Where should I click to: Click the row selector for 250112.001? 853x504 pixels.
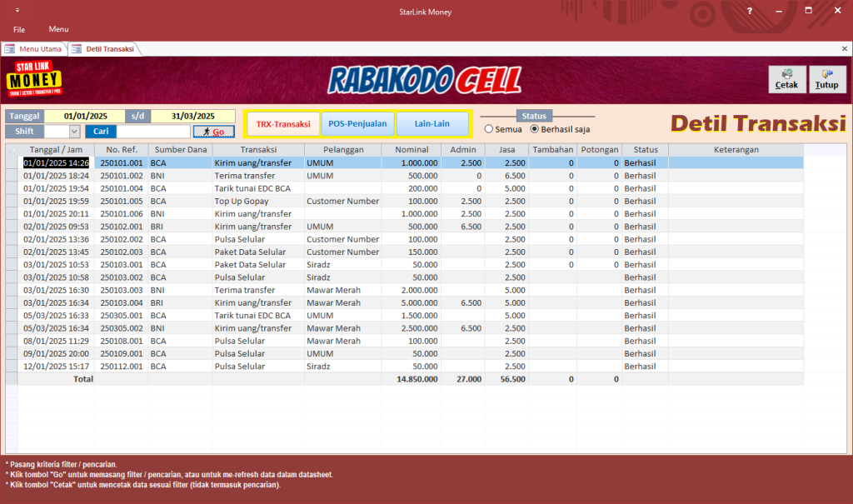12,367
